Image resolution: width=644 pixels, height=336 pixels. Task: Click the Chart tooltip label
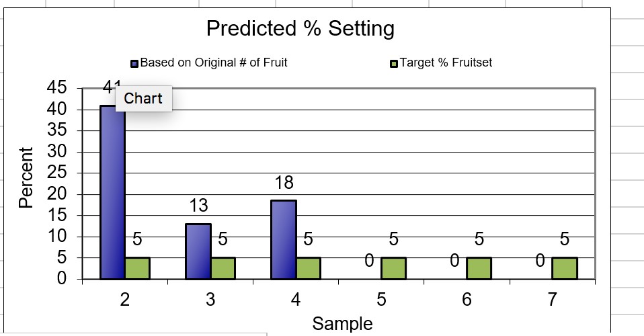[143, 99]
